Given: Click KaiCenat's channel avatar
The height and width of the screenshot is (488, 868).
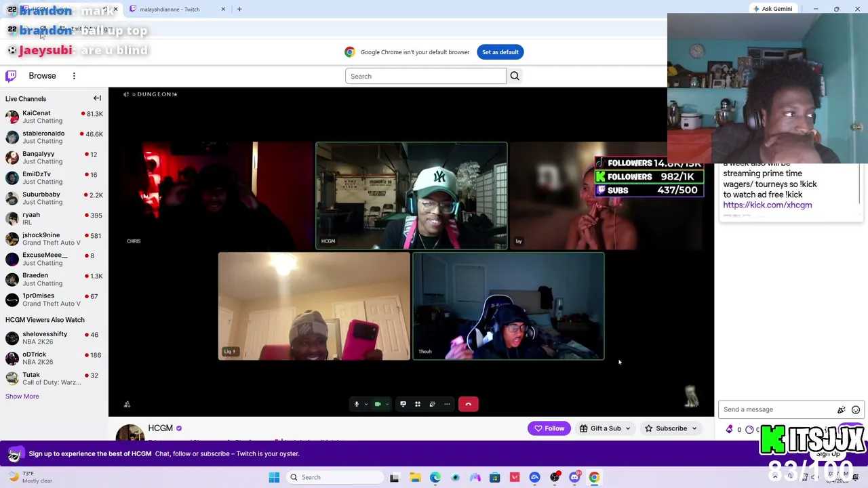Looking at the screenshot, I should click(x=12, y=117).
